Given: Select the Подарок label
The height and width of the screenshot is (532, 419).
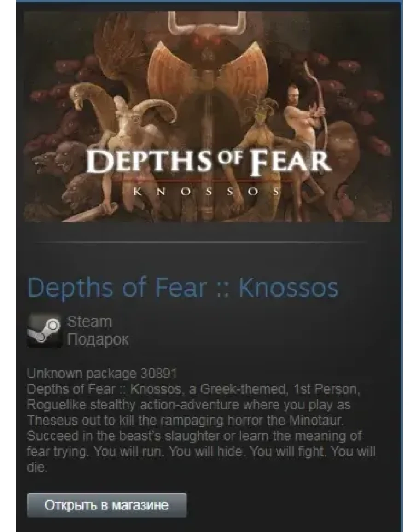Looking at the screenshot, I should (98, 339).
